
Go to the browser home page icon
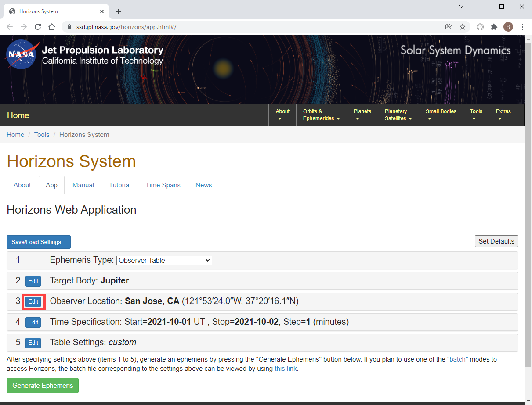[52, 27]
